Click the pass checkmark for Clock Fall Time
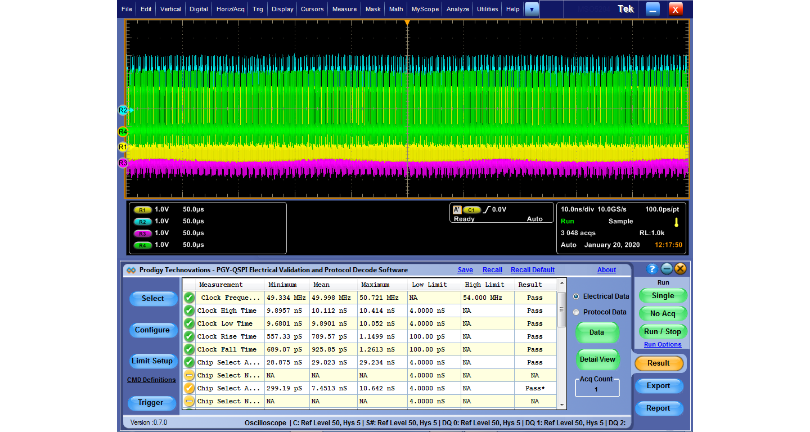 pyautogui.click(x=189, y=349)
